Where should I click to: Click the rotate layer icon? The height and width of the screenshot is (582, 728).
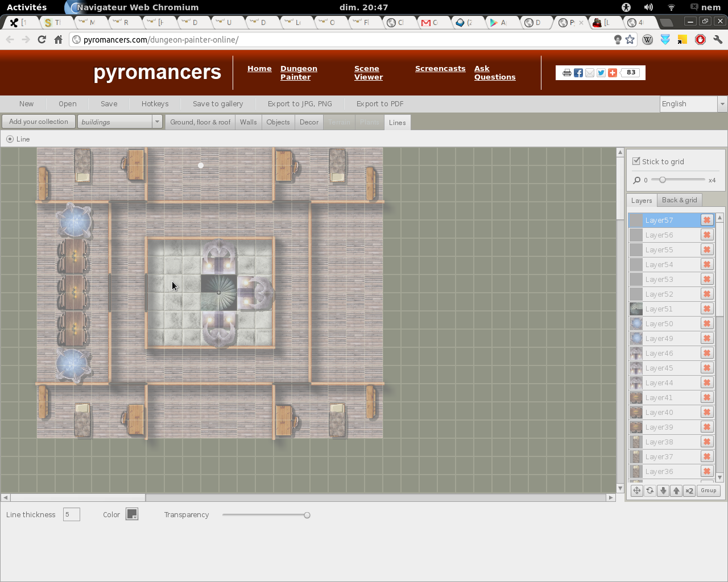coord(650,490)
